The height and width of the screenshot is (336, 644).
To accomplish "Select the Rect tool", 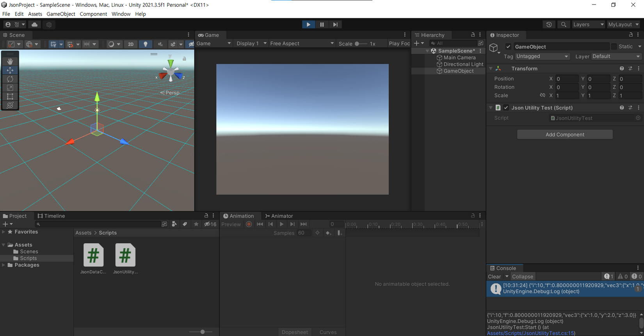I will (x=10, y=96).
